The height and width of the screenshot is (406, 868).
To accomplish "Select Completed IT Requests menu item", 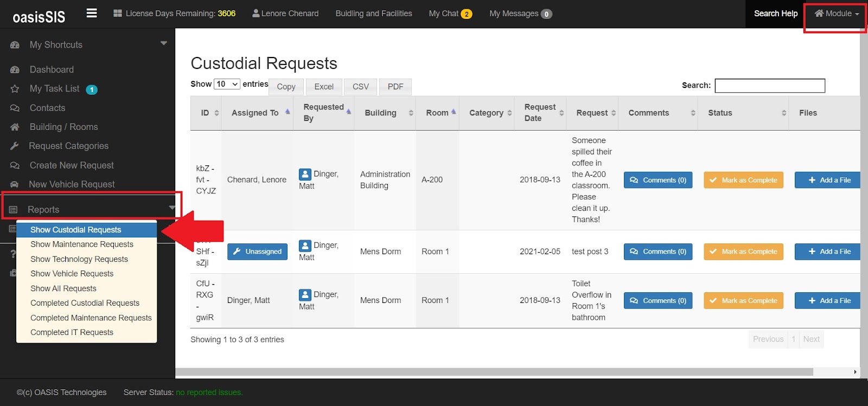I will point(87,332).
